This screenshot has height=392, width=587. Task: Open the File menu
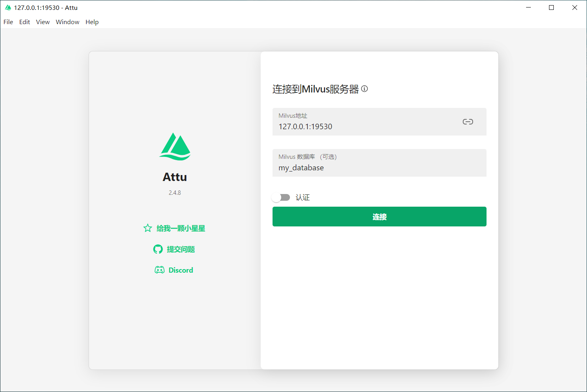[8, 22]
